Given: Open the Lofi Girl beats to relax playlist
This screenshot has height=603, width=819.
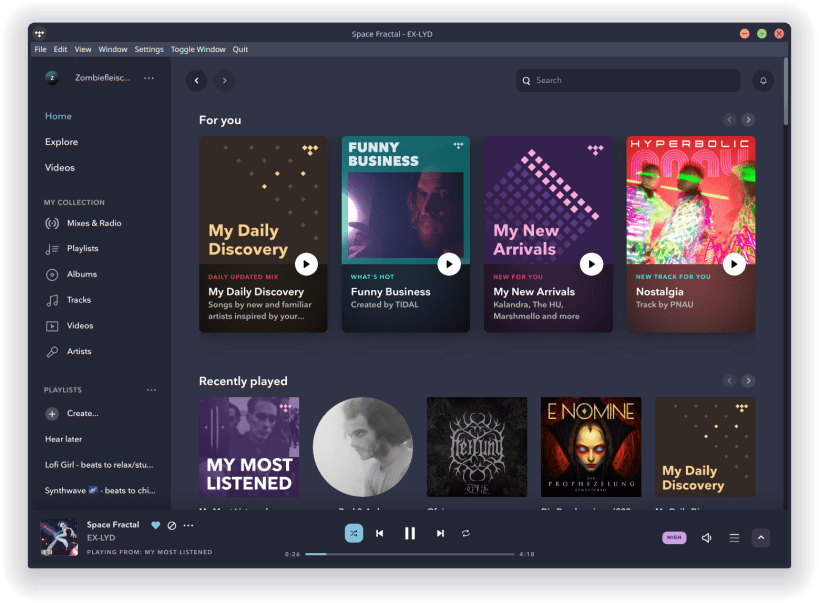Looking at the screenshot, I should [x=99, y=465].
